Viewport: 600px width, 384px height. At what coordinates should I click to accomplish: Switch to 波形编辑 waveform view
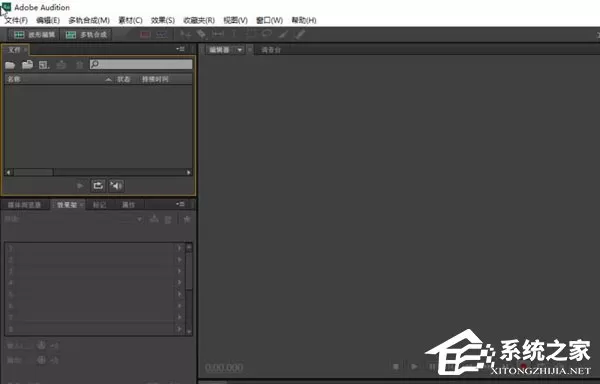(x=34, y=35)
